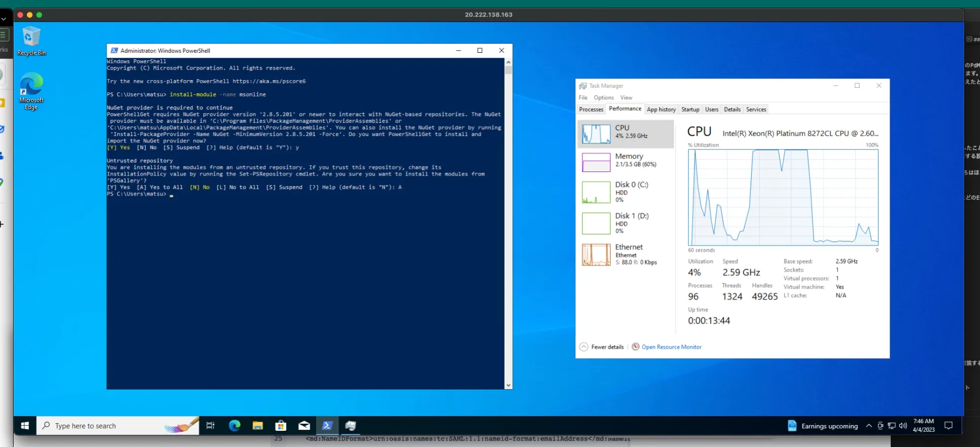Open the Recycle Bin desktop icon
Image resolution: width=980 pixels, height=447 pixels.
pos(31,41)
